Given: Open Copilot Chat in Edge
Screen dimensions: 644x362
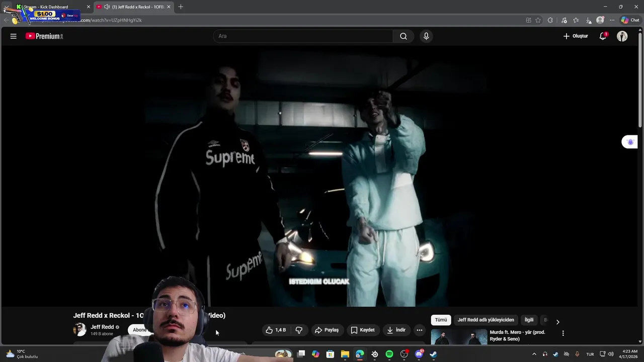Looking at the screenshot, I should coord(630,20).
